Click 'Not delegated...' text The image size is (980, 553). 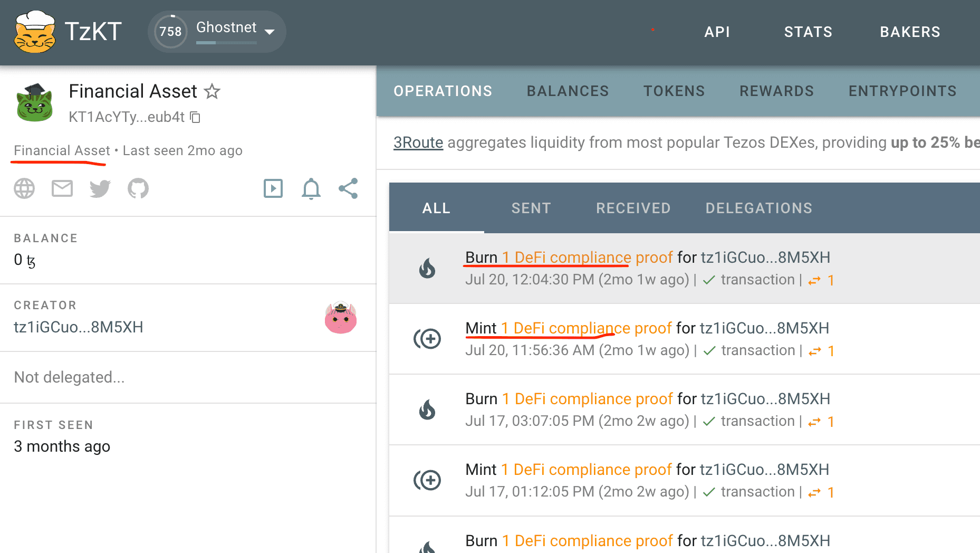pyautogui.click(x=69, y=377)
